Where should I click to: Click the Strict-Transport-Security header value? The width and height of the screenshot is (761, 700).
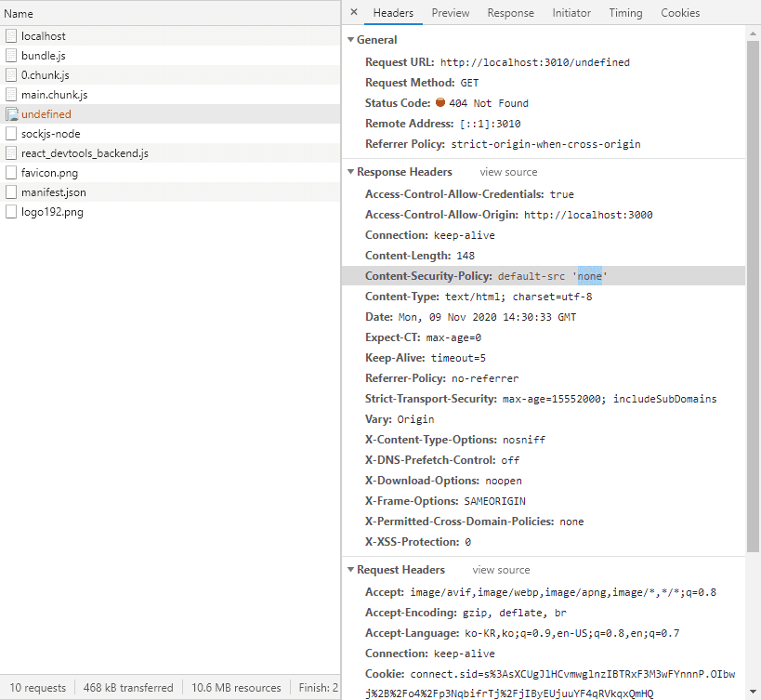(x=610, y=399)
